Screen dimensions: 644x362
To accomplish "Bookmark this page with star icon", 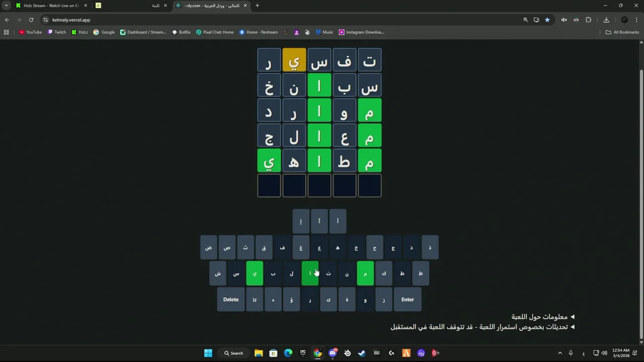I will 547,20.
